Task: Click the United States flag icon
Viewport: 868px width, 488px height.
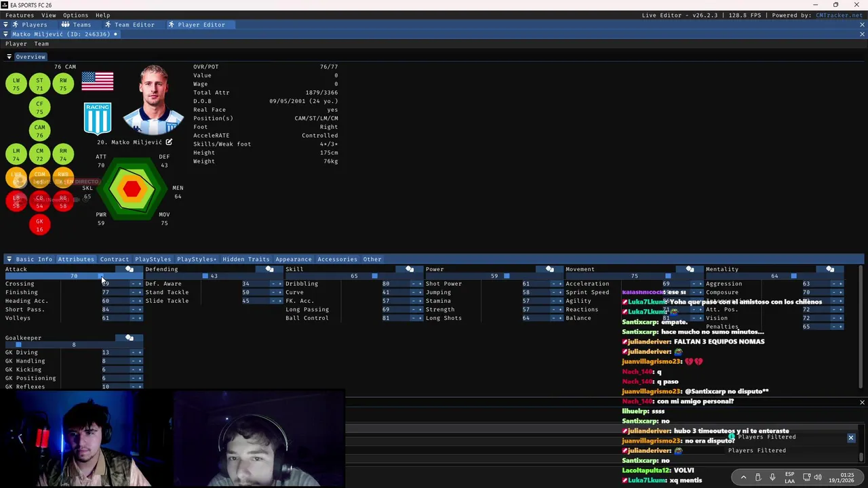Action: (98, 81)
